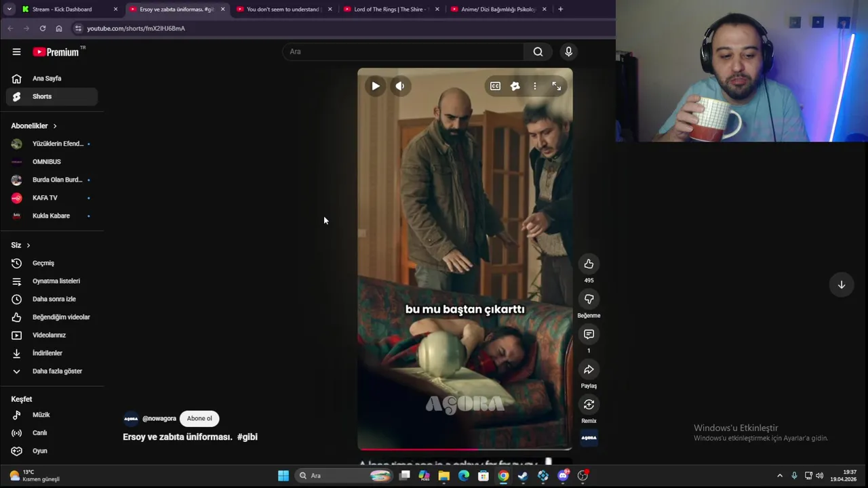Viewport: 868px width, 488px height.
Task: Open the Kukla Kabare channel
Action: [x=52, y=216]
